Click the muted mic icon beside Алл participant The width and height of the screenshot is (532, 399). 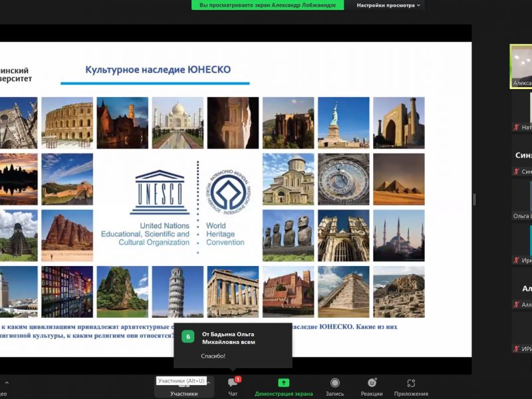coord(516,305)
